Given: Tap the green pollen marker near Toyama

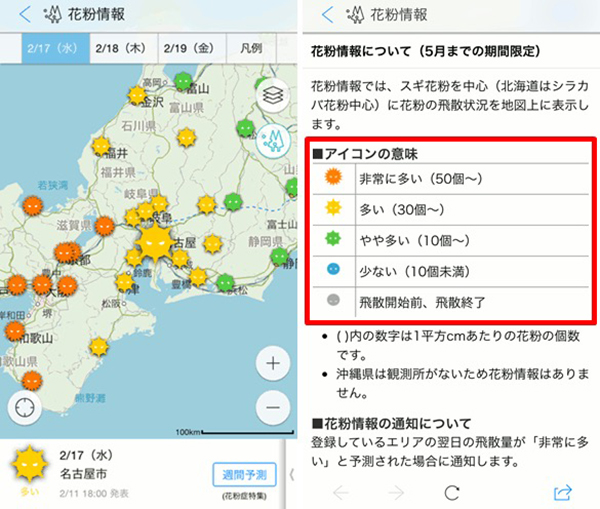Looking at the screenshot, I should point(183,80).
